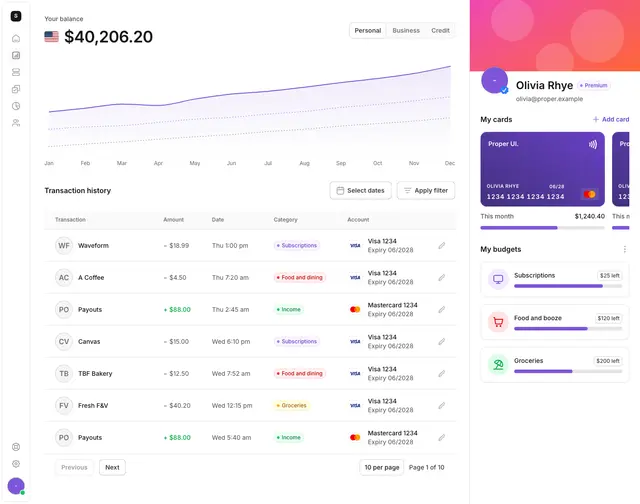Edit the TBF Bakery transaction
The width and height of the screenshot is (640, 504).
442,373
